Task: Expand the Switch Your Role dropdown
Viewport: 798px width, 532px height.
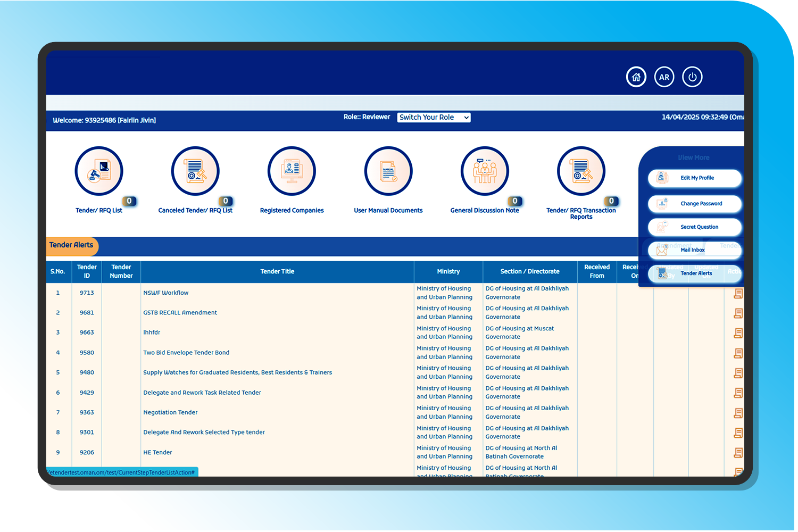Action: (x=434, y=118)
